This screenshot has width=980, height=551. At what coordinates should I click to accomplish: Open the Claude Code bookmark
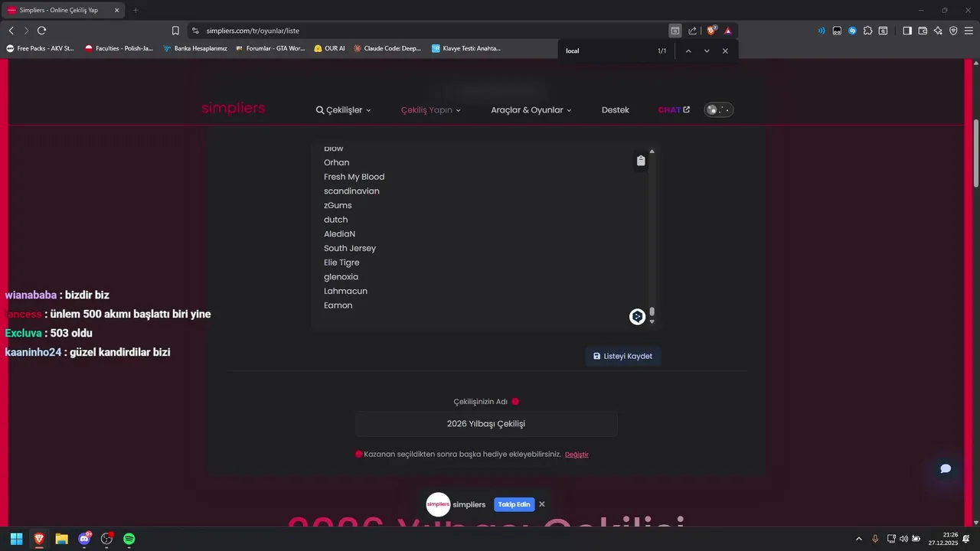[x=387, y=48]
